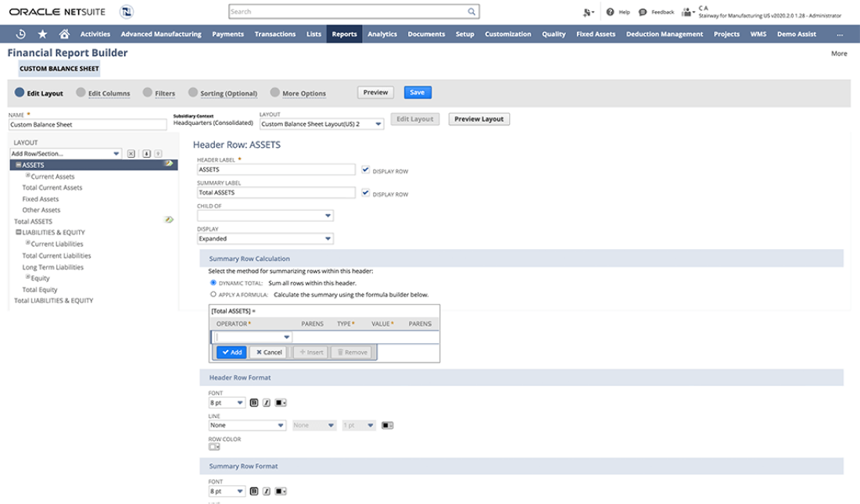The width and height of the screenshot is (860, 504).
Task: Toggle italic in Header Row Format
Action: click(x=266, y=402)
